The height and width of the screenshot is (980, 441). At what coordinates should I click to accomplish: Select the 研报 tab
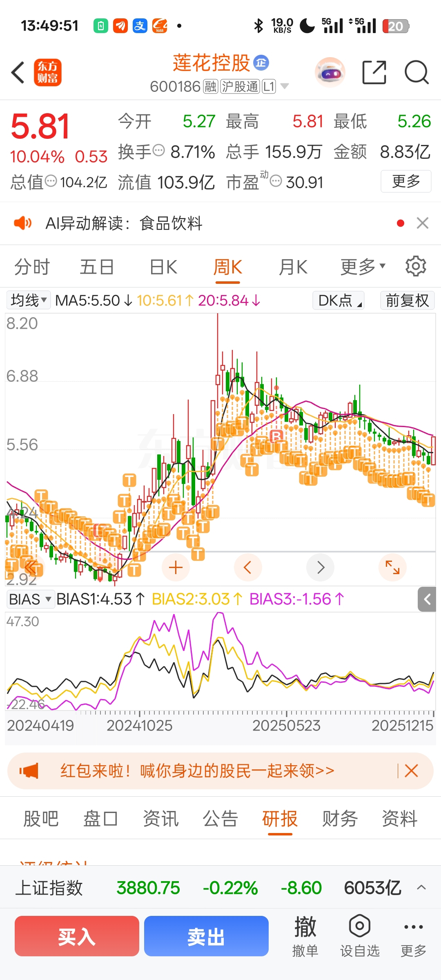click(x=280, y=819)
